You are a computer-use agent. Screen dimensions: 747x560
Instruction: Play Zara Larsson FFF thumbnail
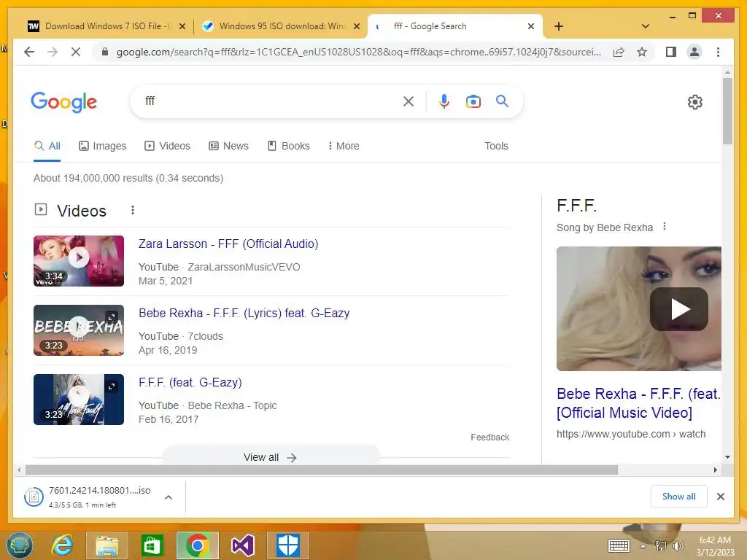[x=79, y=261]
